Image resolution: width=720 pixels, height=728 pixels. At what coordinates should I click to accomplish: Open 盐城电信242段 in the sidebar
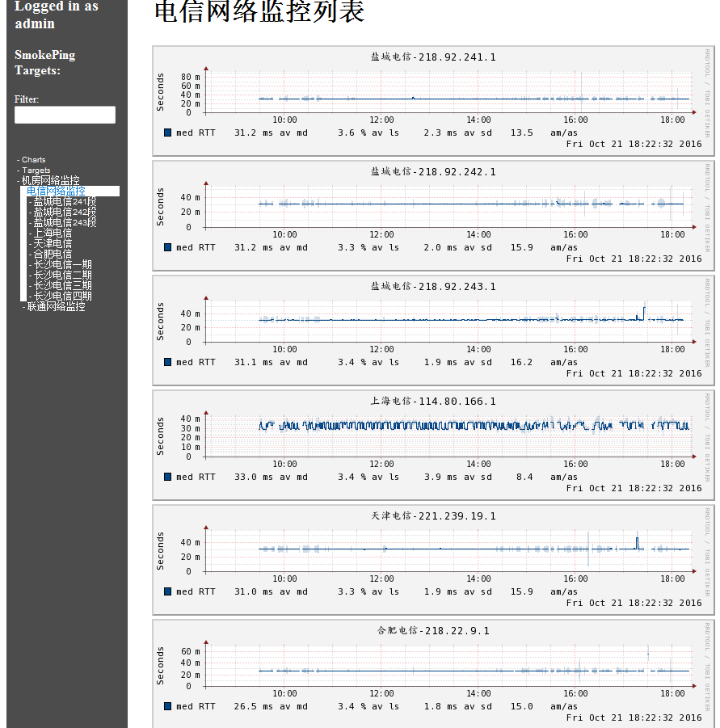65,212
